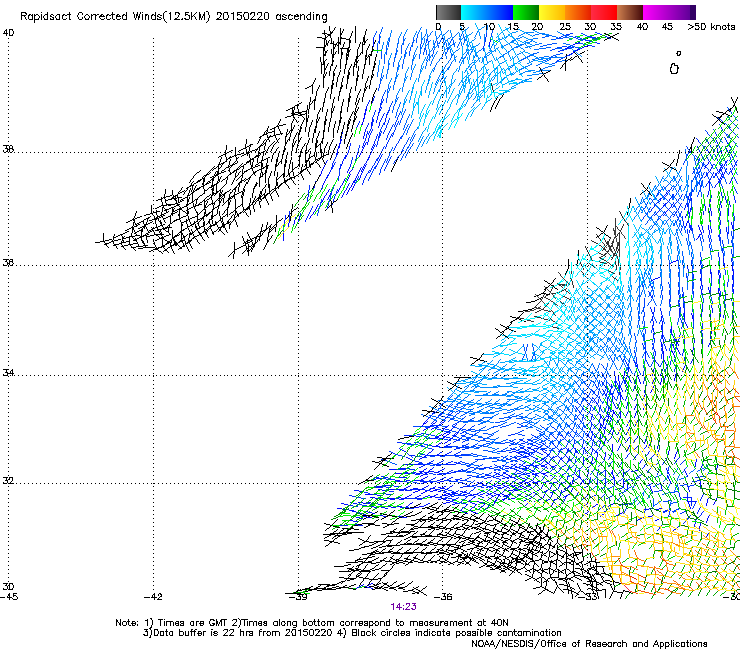Click the '-45' longitude label
This screenshot has height=650, width=740.
point(9,597)
